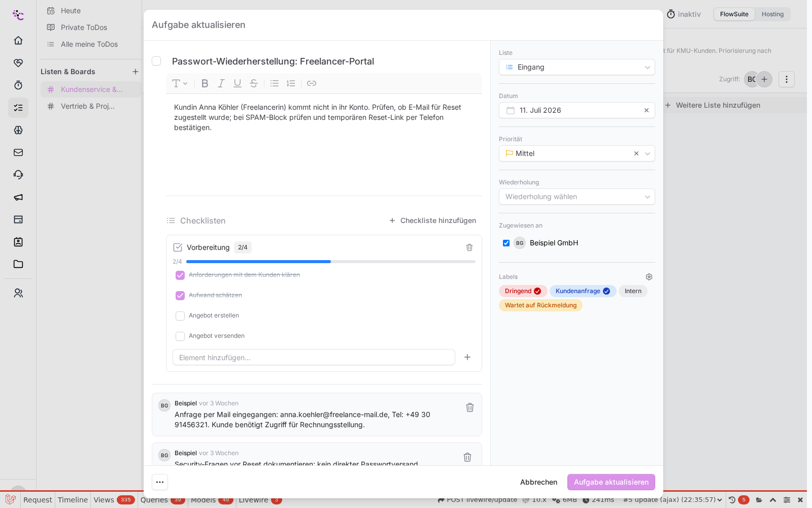The image size is (812, 508).
Task: Focus the 'Element hinzufügen...' input
Action: [314, 357]
